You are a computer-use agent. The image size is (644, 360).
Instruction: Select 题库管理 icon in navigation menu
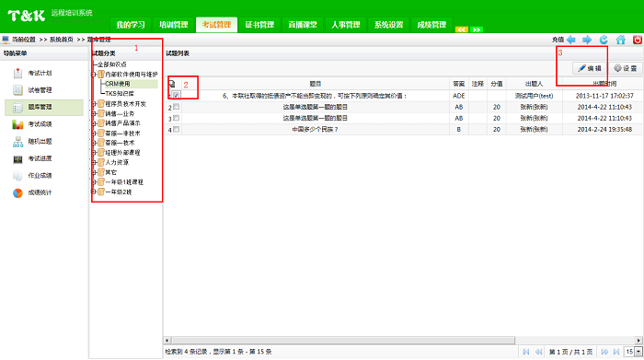pos(17,107)
